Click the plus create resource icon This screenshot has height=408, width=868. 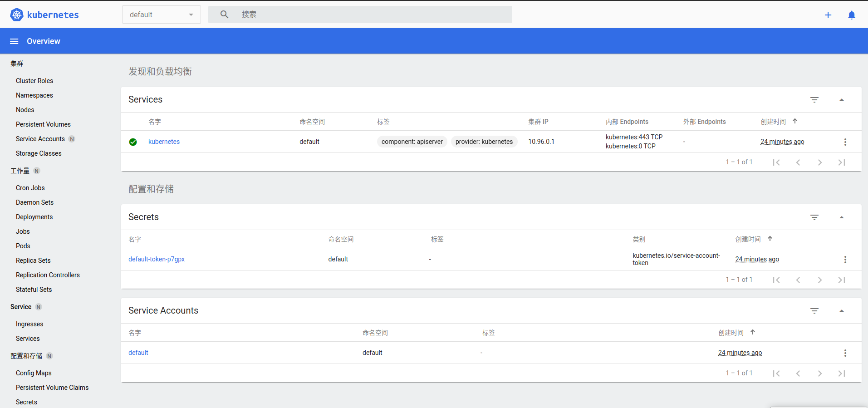(x=828, y=15)
